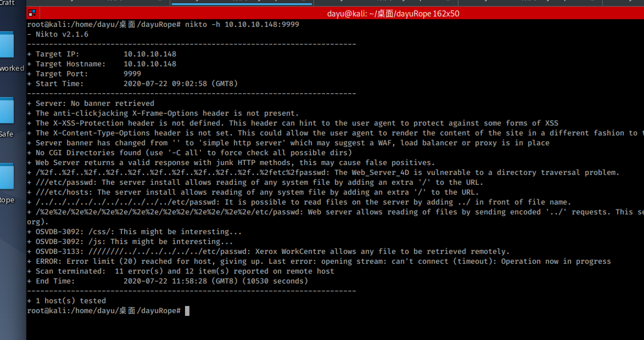Click the 'Target IP: 10.10.10.148' line
Screen dimensions: 644x340
coord(102,54)
